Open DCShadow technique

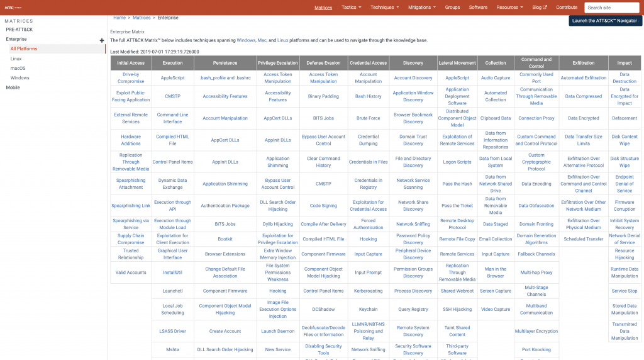coord(323,309)
